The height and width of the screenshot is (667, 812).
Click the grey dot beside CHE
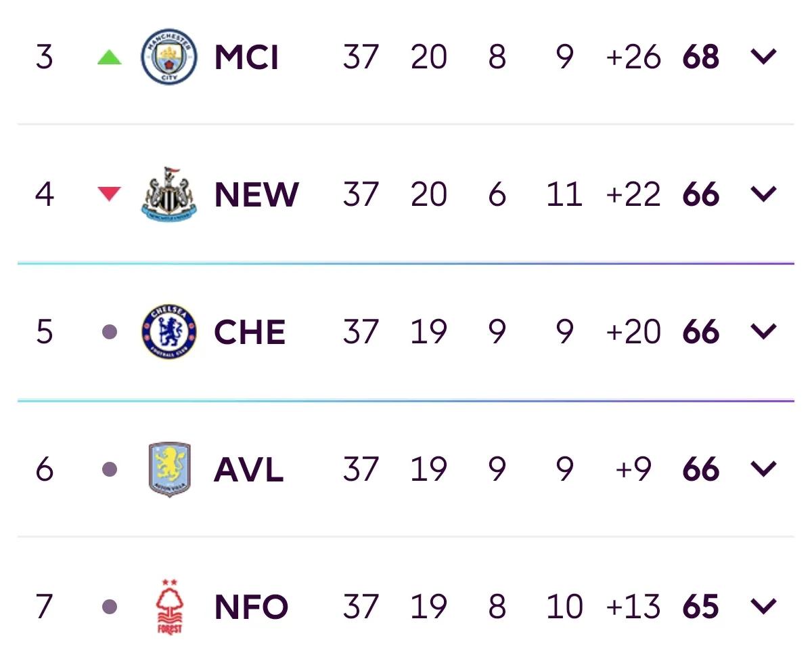click(x=110, y=332)
